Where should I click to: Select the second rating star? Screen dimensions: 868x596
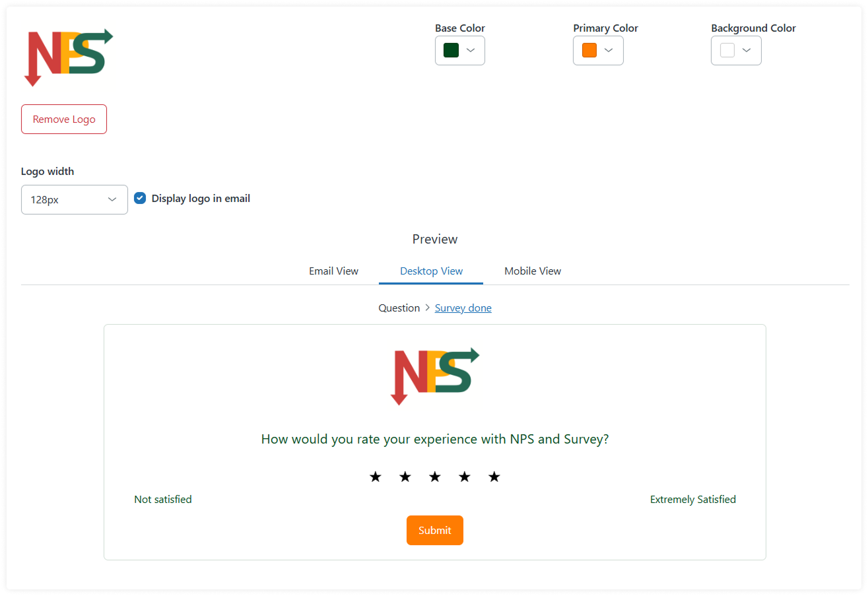click(405, 476)
